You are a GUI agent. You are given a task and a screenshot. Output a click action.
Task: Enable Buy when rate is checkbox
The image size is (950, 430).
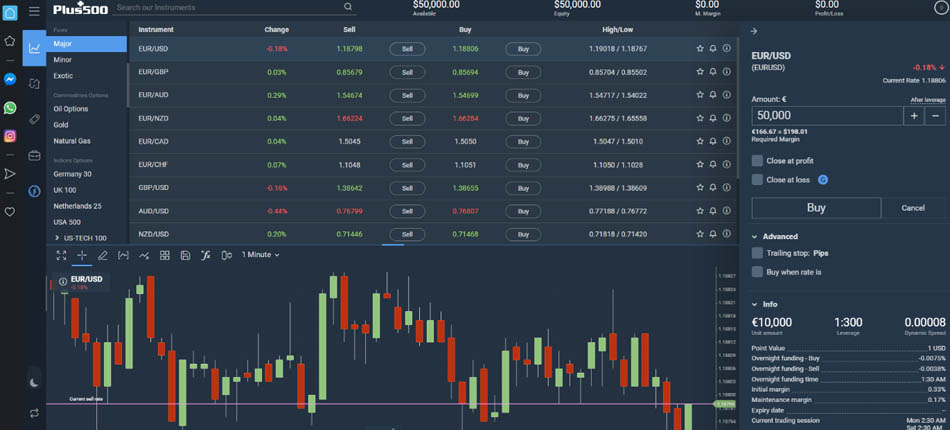pyautogui.click(x=757, y=272)
